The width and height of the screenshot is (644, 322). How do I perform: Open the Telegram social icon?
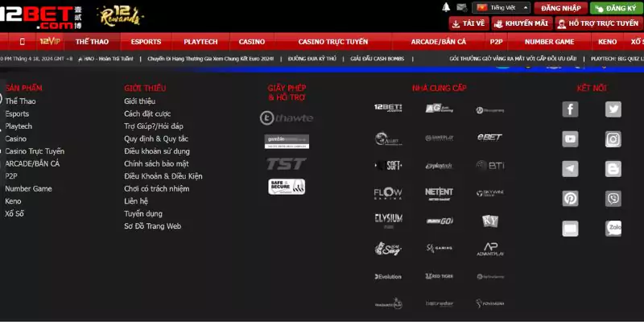point(570,169)
